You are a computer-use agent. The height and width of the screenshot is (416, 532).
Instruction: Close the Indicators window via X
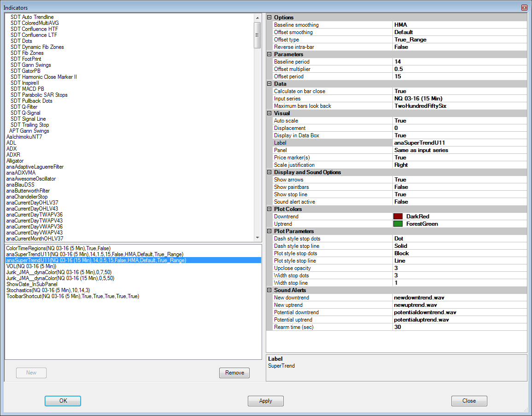click(x=524, y=7)
